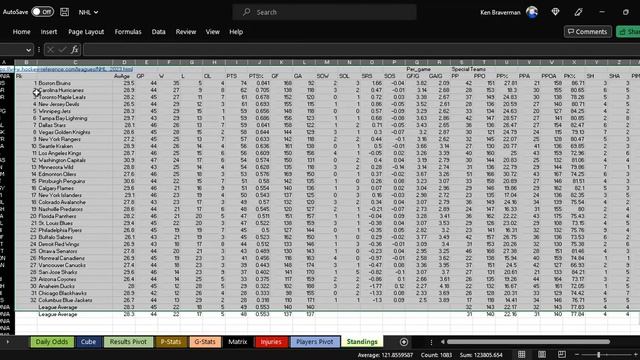Image resolution: width=640 pixels, height=360 pixels.
Task: Open the Data ribbon tab
Action: tap(158, 32)
